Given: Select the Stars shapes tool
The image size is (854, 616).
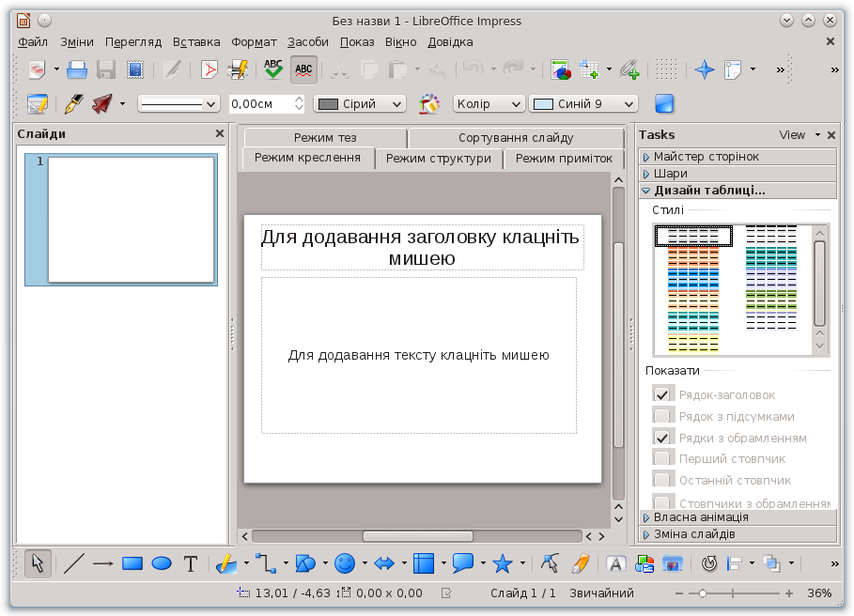Looking at the screenshot, I should tap(503, 563).
